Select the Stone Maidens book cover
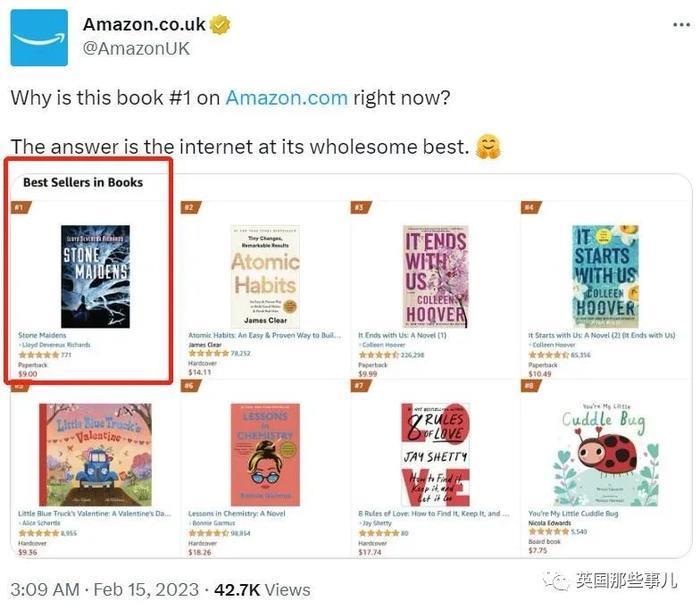Viewport: 700px width, 611px height. click(95, 277)
